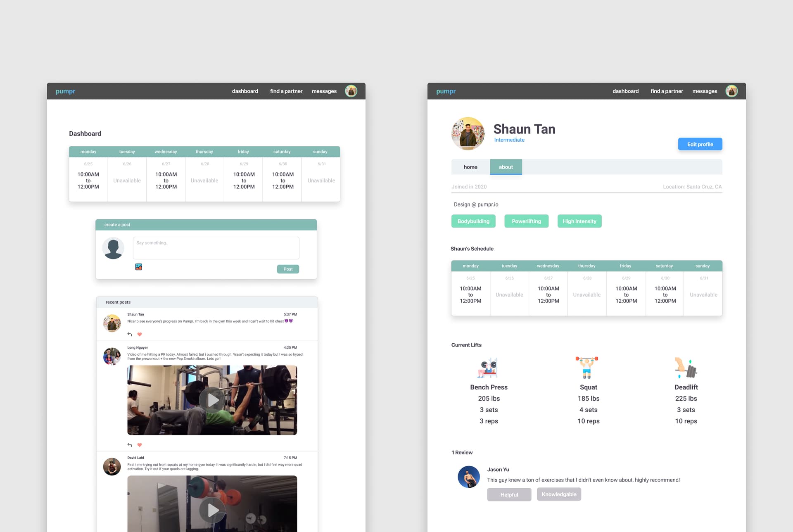This screenshot has width=793, height=532.
Task: Toggle the Bodybuilding tag on Shaun's profile
Action: click(x=473, y=221)
